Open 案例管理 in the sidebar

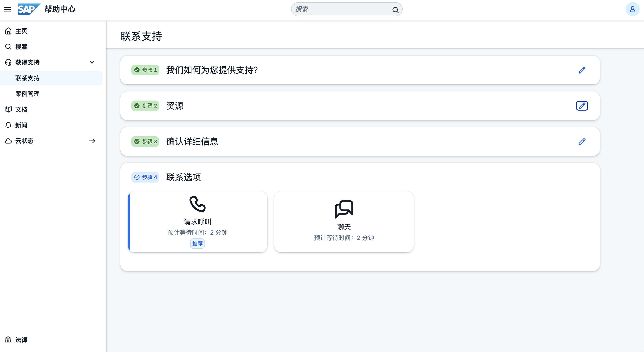(27, 94)
